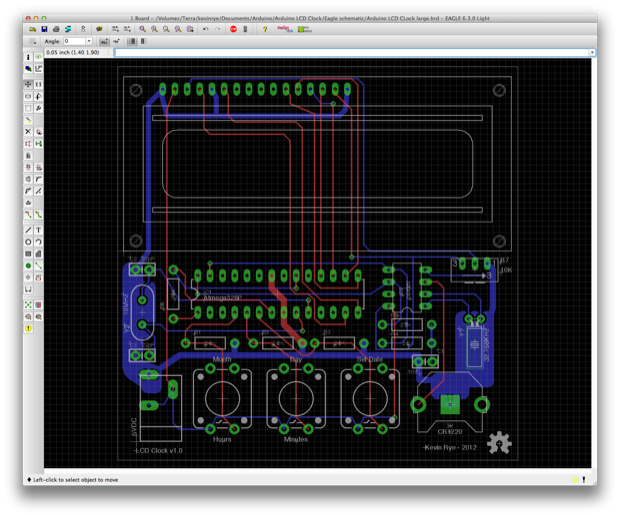Click the Use library icon
The image size is (620, 517).
[99, 29]
